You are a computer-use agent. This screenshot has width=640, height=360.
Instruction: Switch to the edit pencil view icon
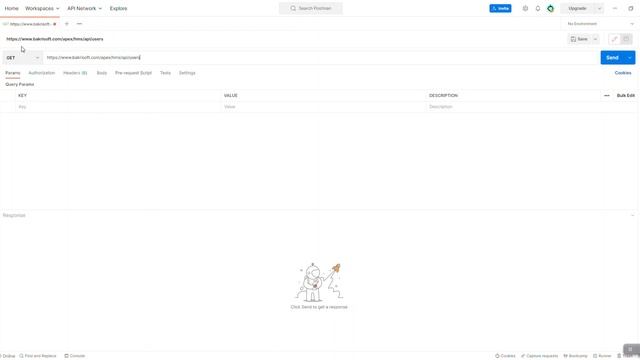[614, 39]
